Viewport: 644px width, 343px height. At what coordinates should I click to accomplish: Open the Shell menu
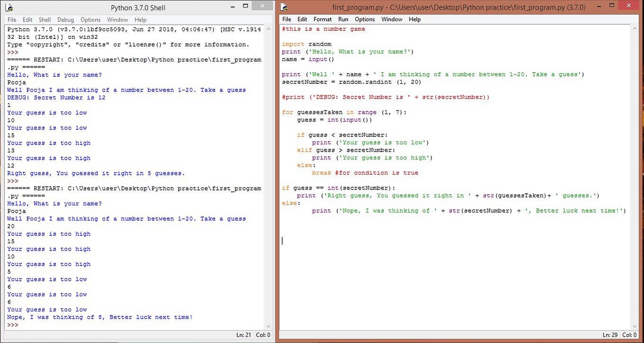[x=45, y=19]
